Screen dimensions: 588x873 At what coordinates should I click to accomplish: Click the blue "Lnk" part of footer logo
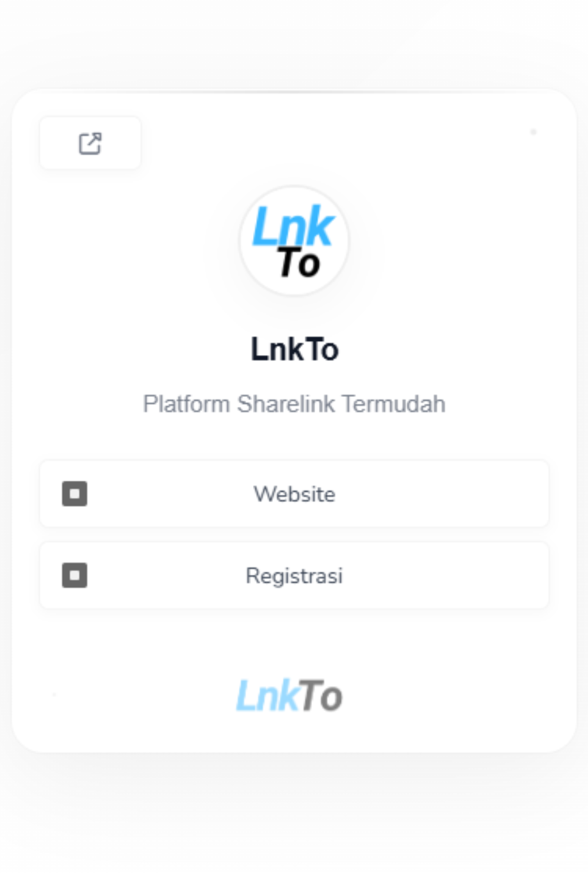(x=267, y=696)
